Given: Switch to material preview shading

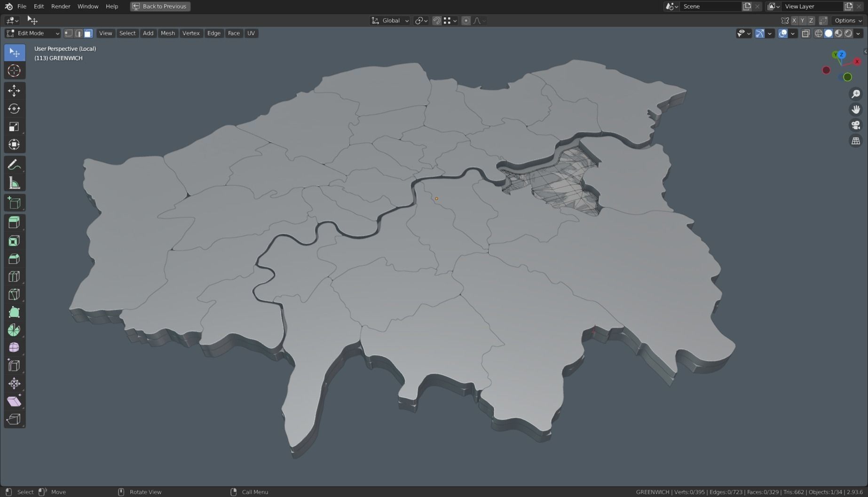Looking at the screenshot, I should point(838,33).
